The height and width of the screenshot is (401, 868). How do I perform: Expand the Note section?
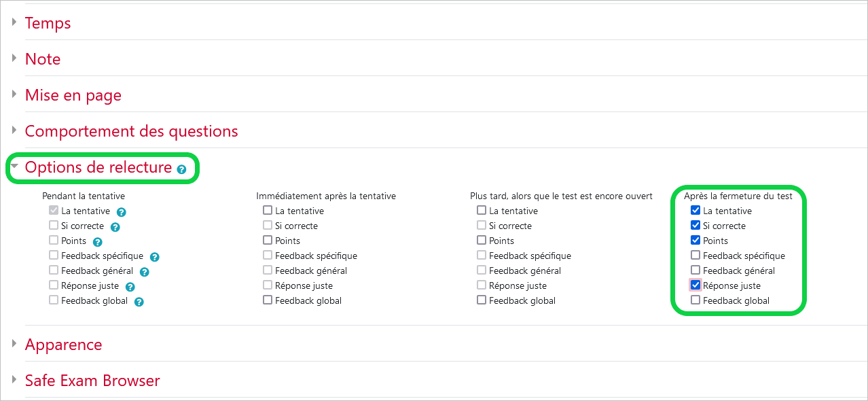[43, 59]
